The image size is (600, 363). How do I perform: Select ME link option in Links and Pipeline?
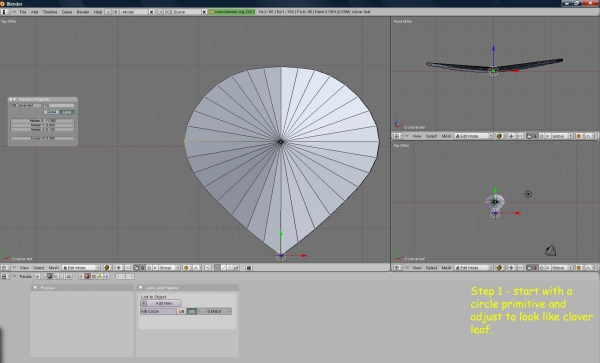191,311
